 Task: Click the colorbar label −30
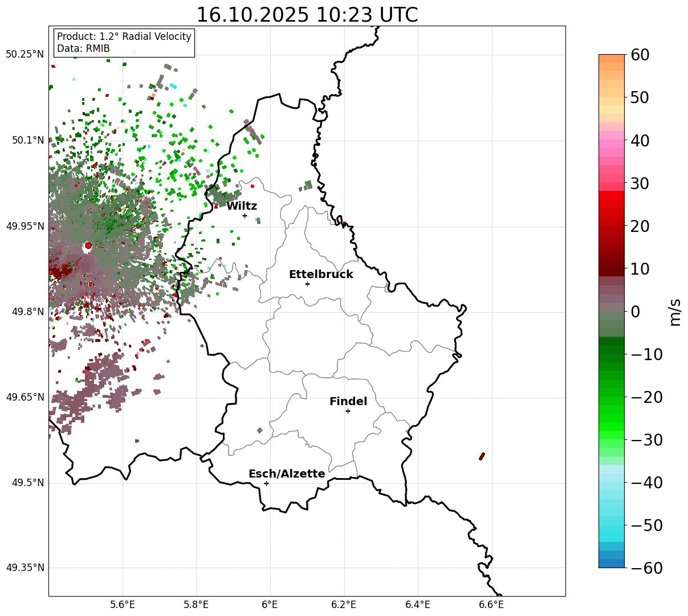tap(646, 440)
